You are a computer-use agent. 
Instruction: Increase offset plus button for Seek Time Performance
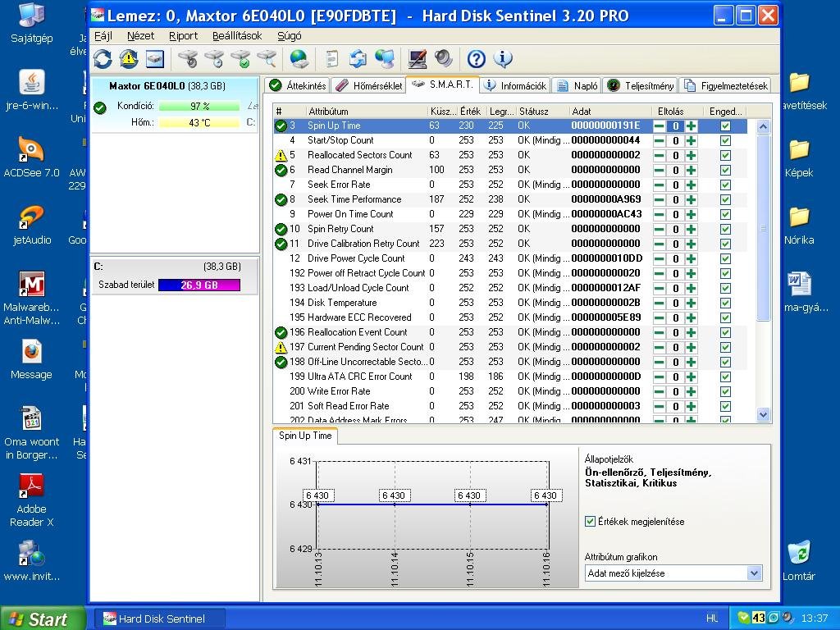tap(691, 200)
